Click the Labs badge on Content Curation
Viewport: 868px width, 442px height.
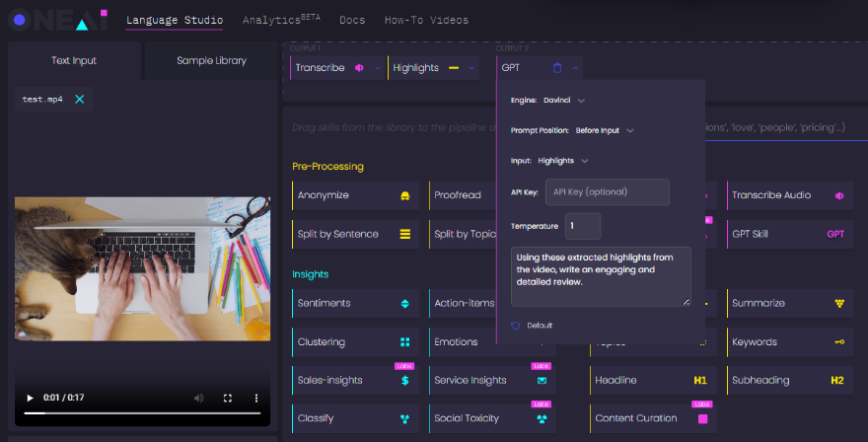click(702, 405)
